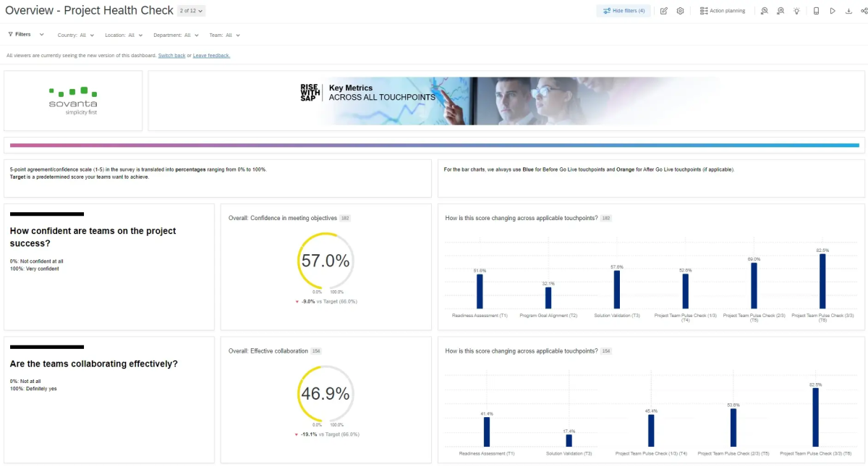
Task: Open the Country: All filter dropdown
Action: tap(77, 35)
